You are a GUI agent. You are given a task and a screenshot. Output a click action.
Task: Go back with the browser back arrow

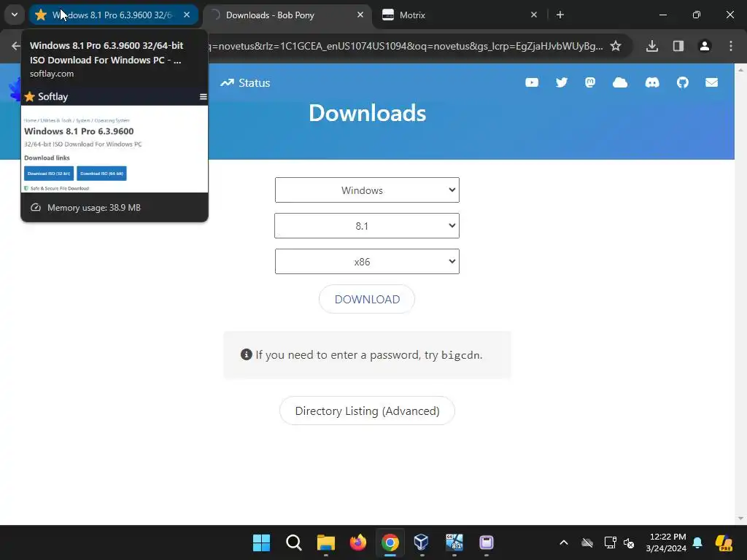tap(16, 46)
